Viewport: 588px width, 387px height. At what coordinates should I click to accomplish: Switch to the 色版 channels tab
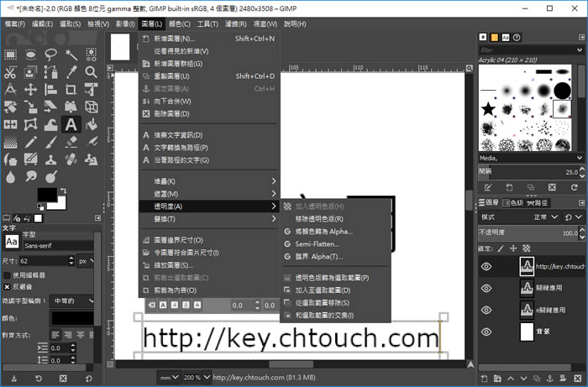512,202
